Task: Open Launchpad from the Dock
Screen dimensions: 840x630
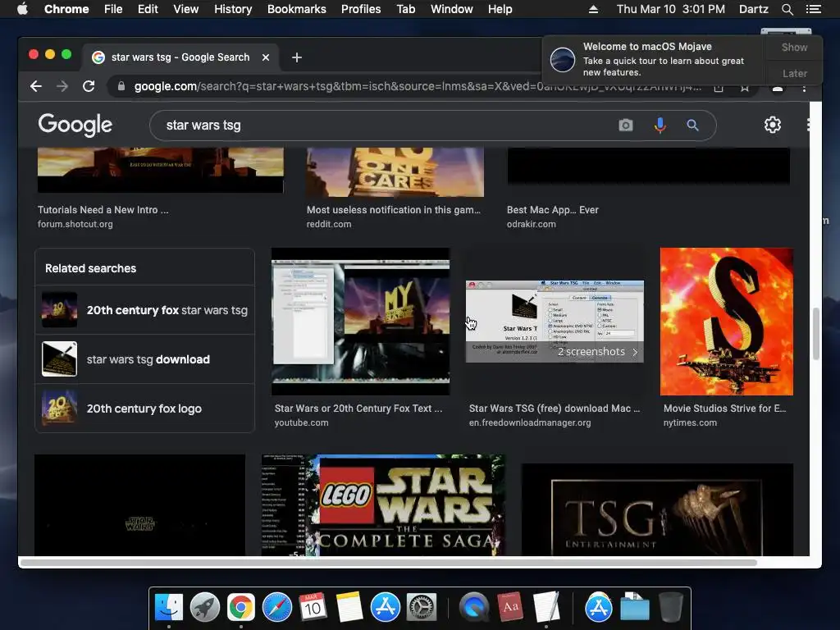Action: (204, 607)
